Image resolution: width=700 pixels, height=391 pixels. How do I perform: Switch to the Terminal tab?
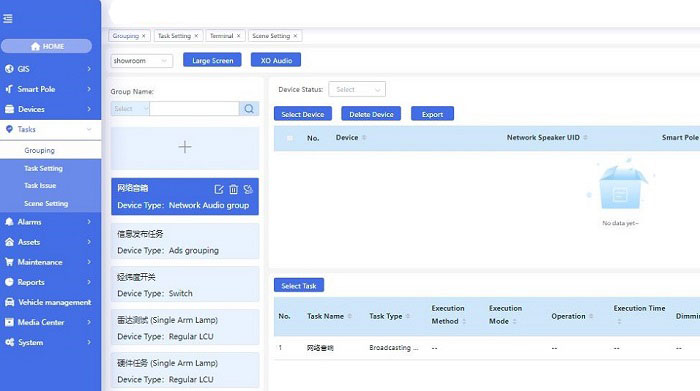[221, 36]
